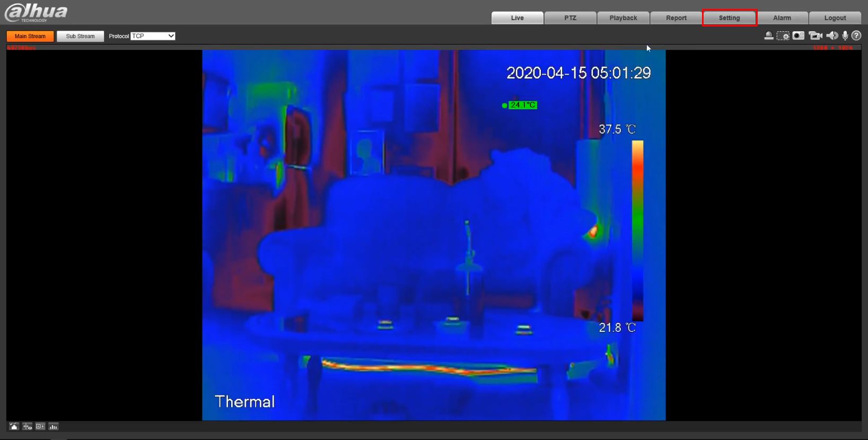This screenshot has width=868, height=440.
Task: Click the Dahua logo
Action: click(36, 12)
